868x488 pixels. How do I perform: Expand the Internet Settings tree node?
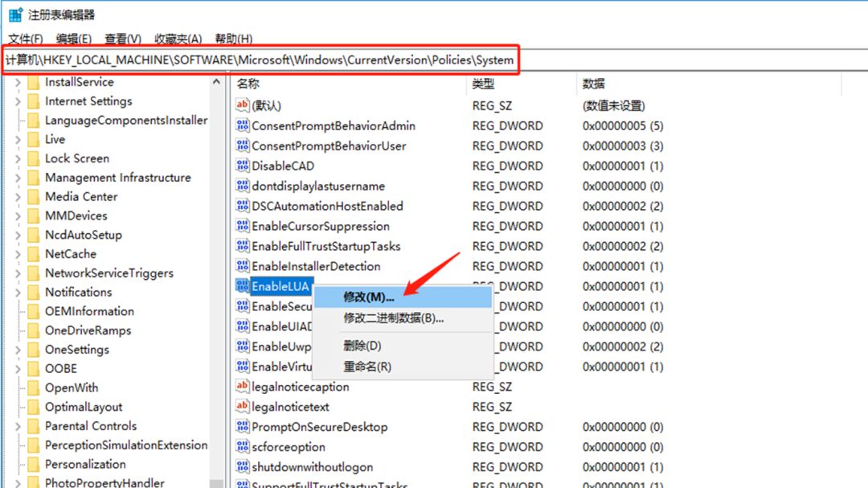[x=18, y=101]
